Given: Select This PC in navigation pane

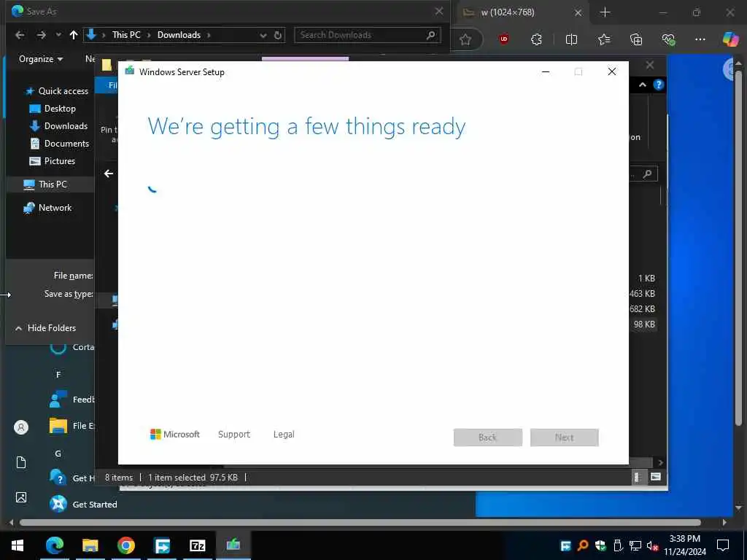Looking at the screenshot, I should tap(45, 184).
